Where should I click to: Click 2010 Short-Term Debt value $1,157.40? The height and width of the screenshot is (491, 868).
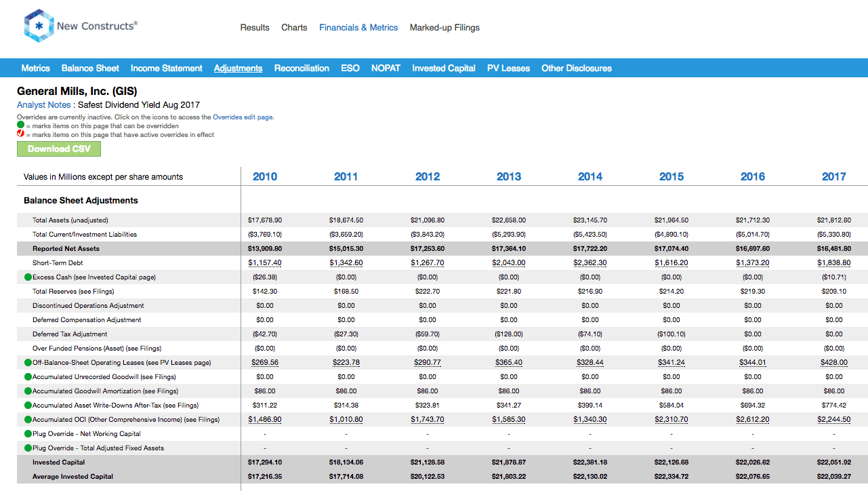click(x=265, y=263)
